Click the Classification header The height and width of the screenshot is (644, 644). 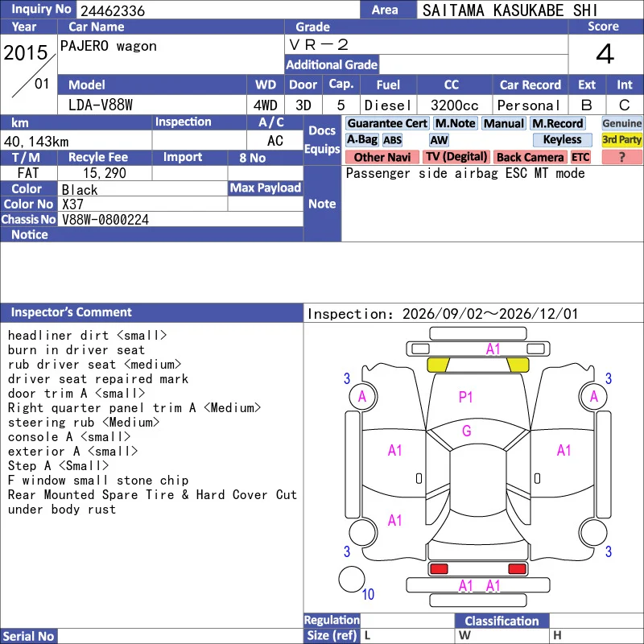(x=502, y=621)
